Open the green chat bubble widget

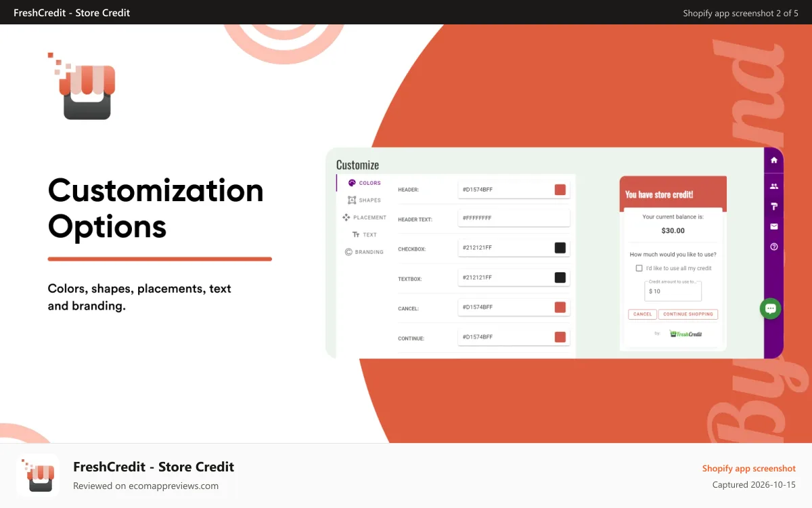(x=770, y=309)
